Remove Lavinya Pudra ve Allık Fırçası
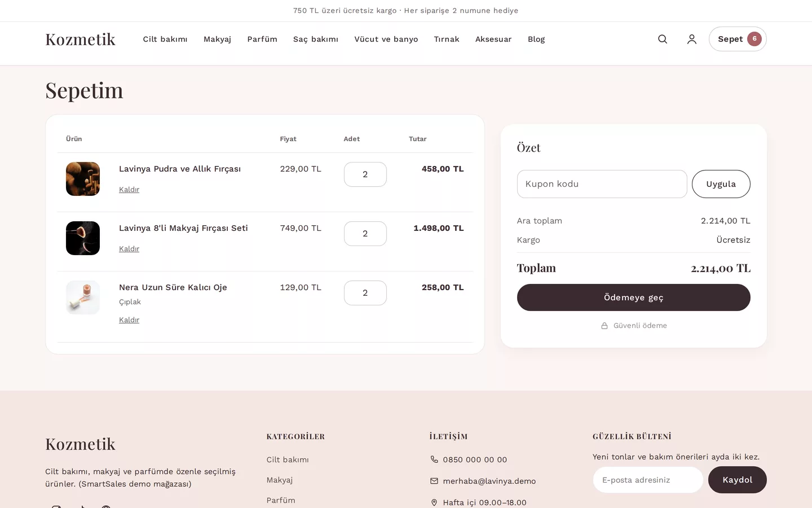This screenshot has height=508, width=812. (x=129, y=190)
